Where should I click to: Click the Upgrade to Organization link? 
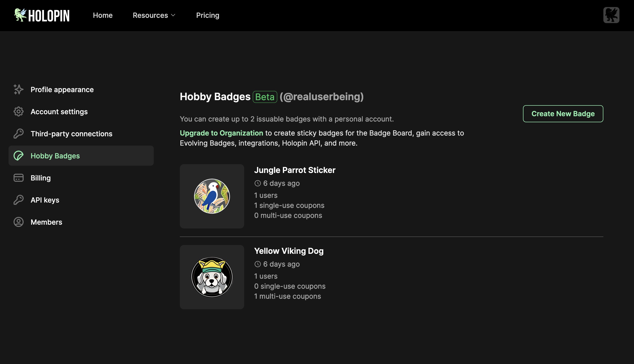(221, 133)
